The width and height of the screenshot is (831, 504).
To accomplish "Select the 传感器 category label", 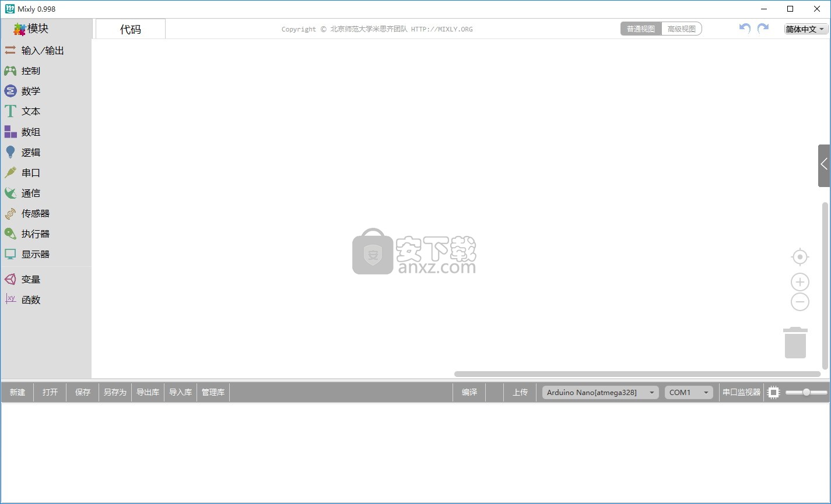I will 36,214.
